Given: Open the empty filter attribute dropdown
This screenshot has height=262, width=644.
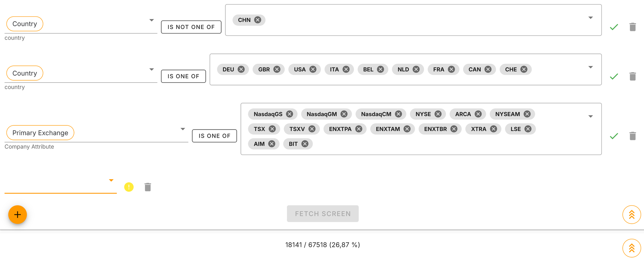Looking at the screenshot, I should point(111,180).
